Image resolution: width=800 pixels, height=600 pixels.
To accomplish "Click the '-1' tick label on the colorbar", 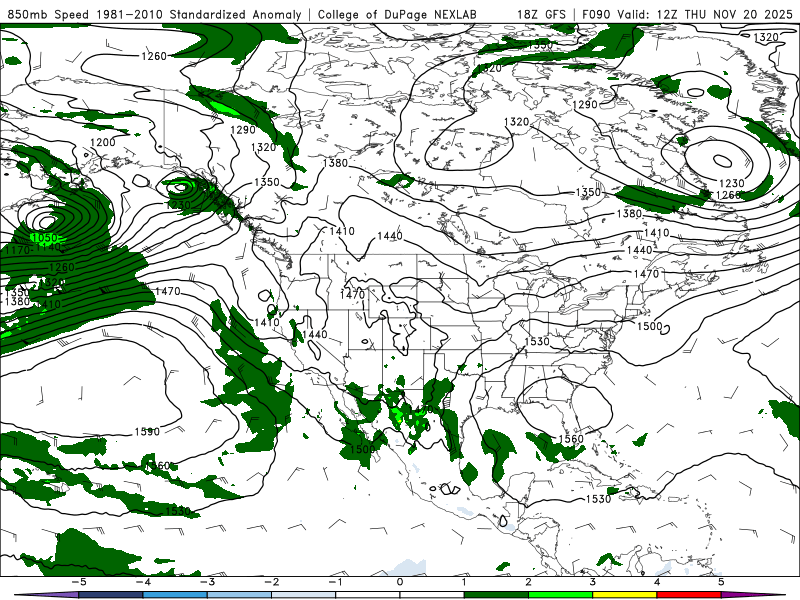I will coord(335,582).
